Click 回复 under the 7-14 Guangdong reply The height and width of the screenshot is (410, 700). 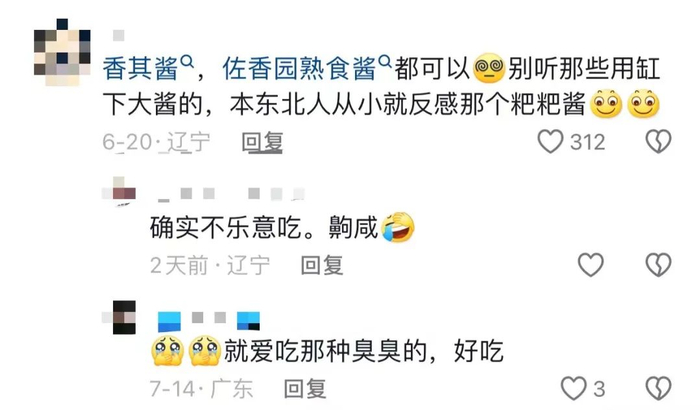[305, 388]
